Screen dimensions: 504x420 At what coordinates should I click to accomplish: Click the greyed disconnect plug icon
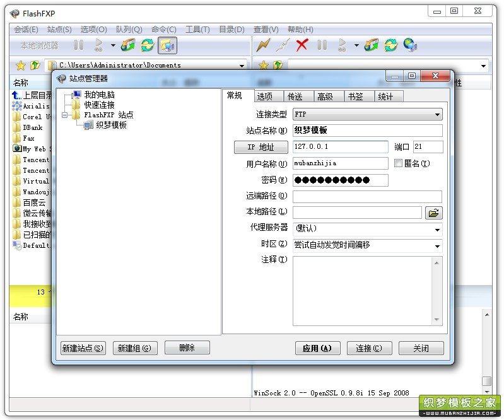(x=283, y=45)
